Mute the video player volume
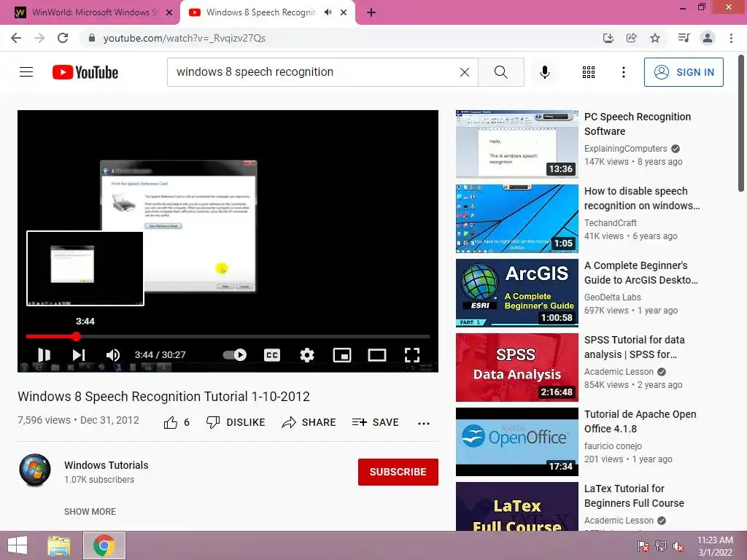The width and height of the screenshot is (747, 560). [113, 355]
